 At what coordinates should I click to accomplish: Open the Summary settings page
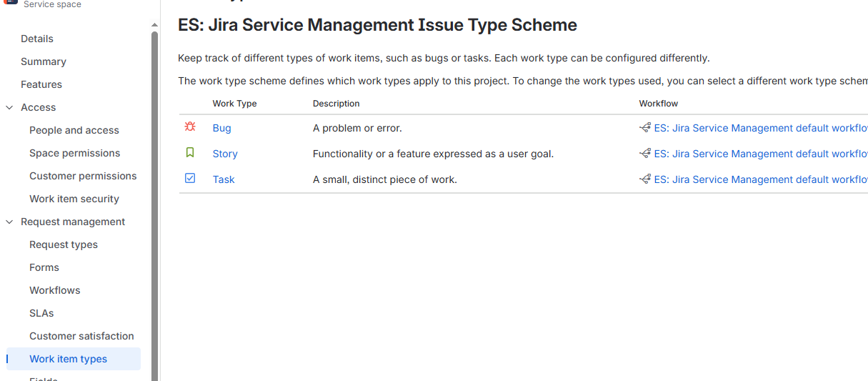click(x=44, y=61)
